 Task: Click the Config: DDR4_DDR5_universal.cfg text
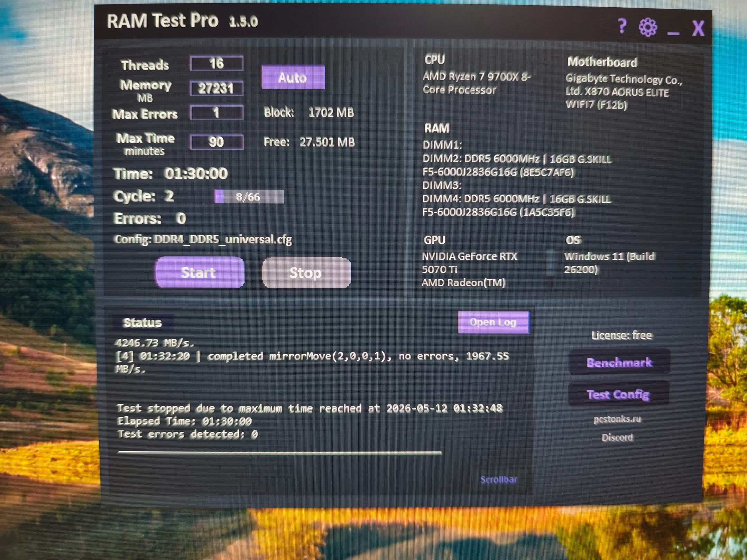coord(203,239)
